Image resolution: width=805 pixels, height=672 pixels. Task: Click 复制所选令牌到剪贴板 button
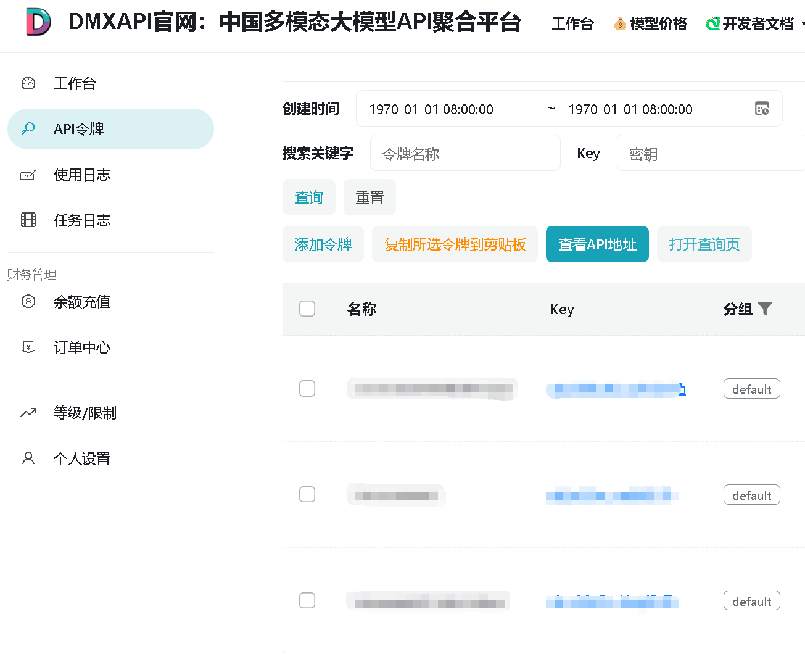coord(455,244)
